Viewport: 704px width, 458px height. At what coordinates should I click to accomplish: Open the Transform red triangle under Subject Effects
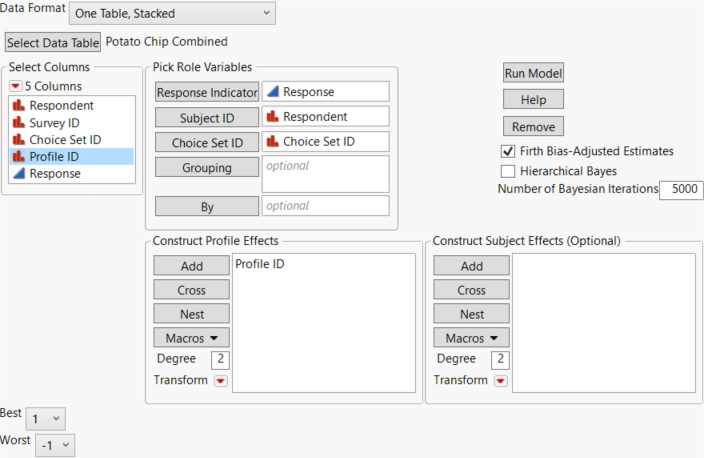tap(500, 381)
